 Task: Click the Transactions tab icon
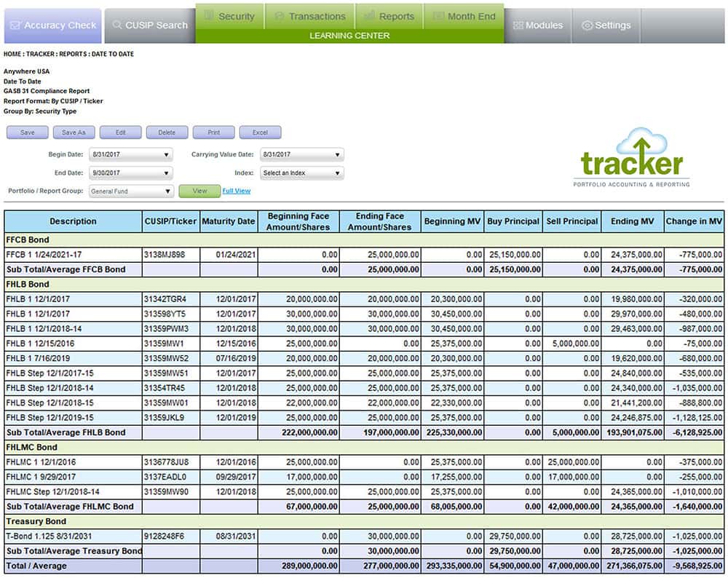click(x=279, y=16)
